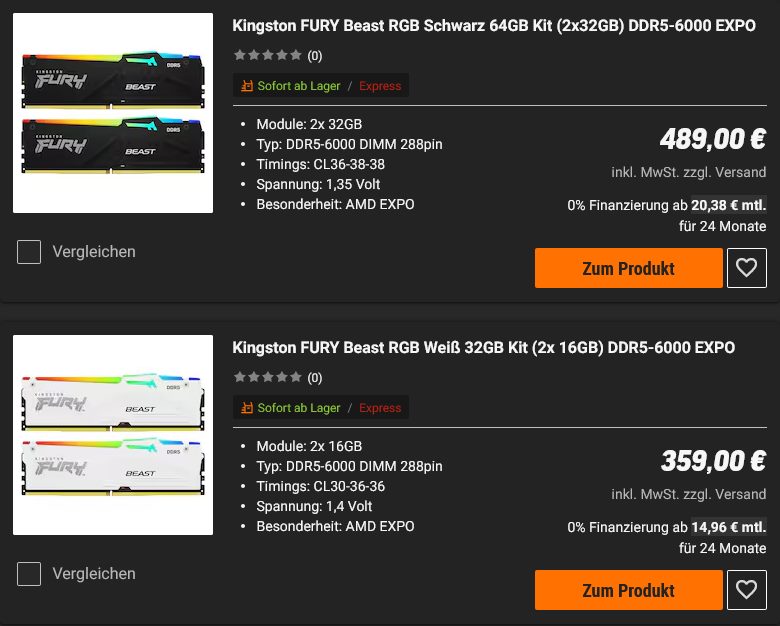780x626 pixels.
Task: Open Zum Produkt for the 489,00 € kit
Action: pyautogui.click(x=629, y=268)
